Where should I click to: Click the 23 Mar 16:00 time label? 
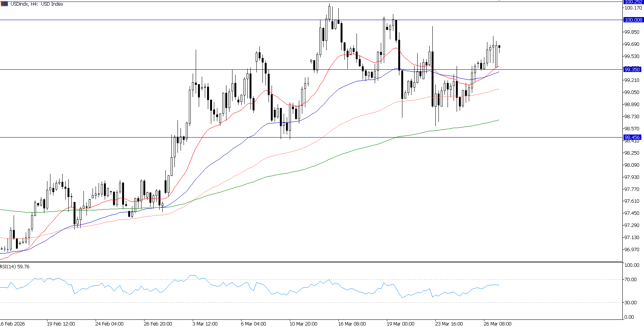tap(449, 324)
